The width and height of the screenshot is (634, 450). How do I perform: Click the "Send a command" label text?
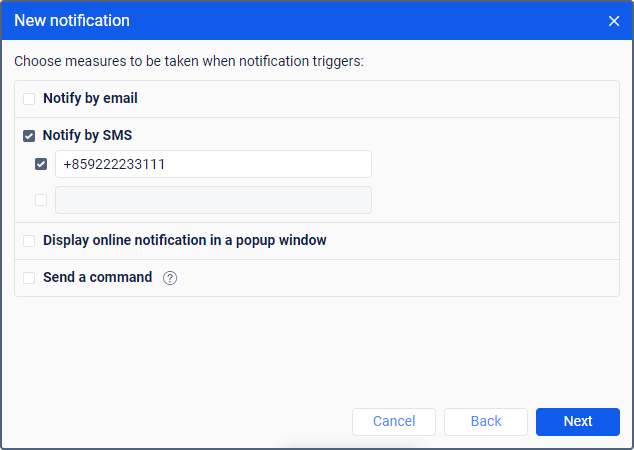pyautogui.click(x=98, y=278)
